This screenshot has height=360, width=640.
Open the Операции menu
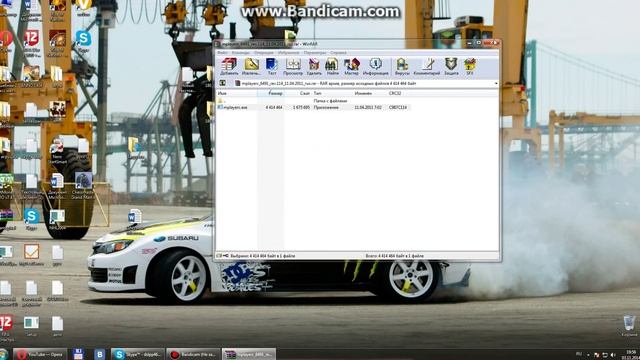[264, 53]
